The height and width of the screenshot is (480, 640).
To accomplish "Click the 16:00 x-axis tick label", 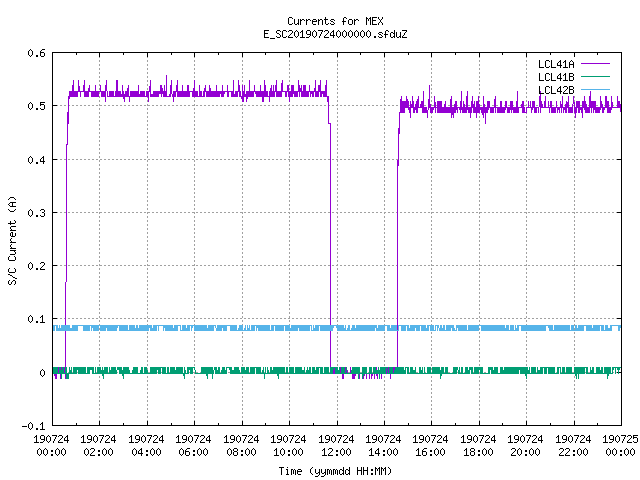I will pos(430,452).
